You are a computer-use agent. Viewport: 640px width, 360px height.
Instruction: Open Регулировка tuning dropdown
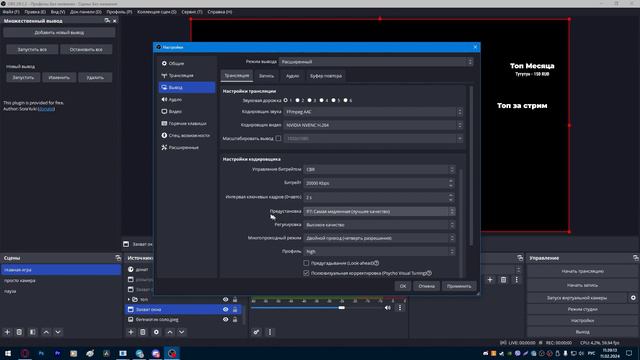point(379,225)
